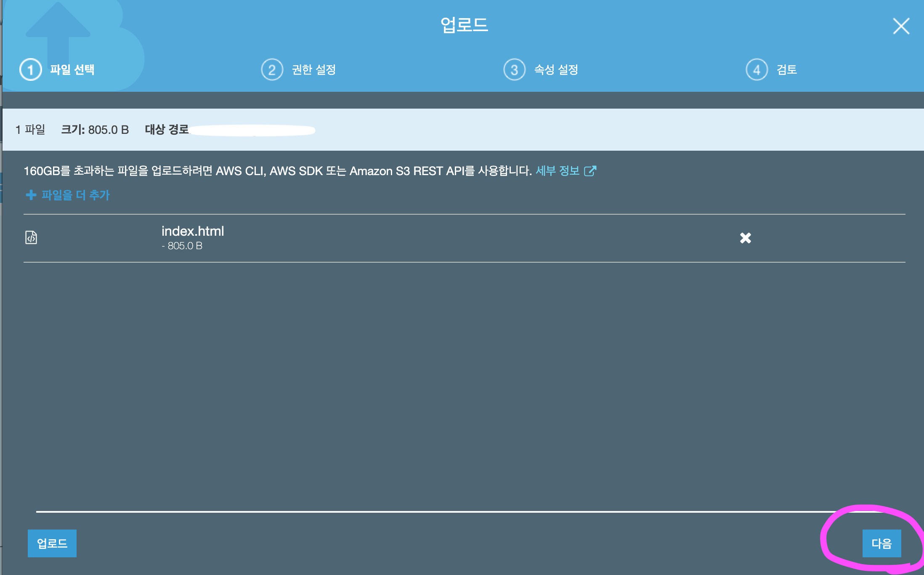Image resolution: width=924 pixels, height=575 pixels.
Task: Click the plus icon to add files
Action: point(31,195)
